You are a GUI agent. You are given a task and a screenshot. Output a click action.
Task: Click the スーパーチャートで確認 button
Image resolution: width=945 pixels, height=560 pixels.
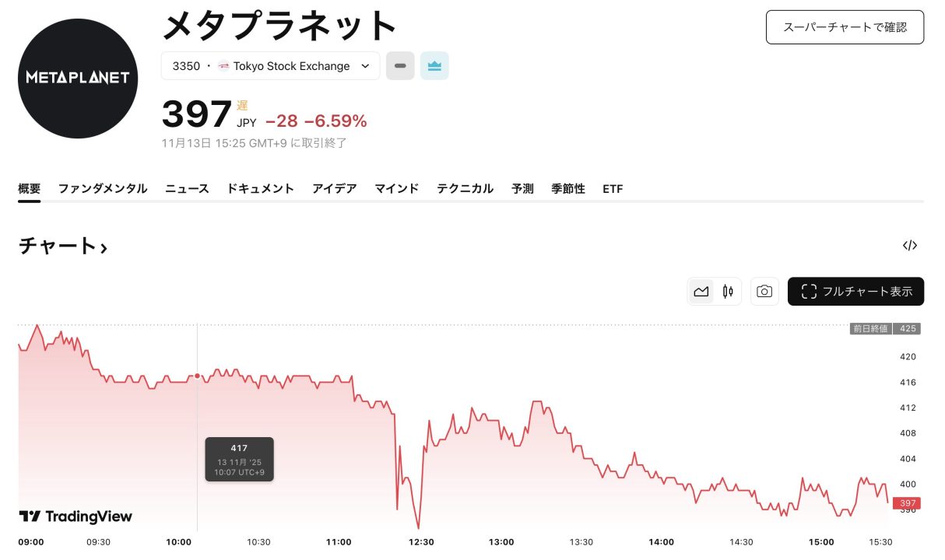click(845, 27)
